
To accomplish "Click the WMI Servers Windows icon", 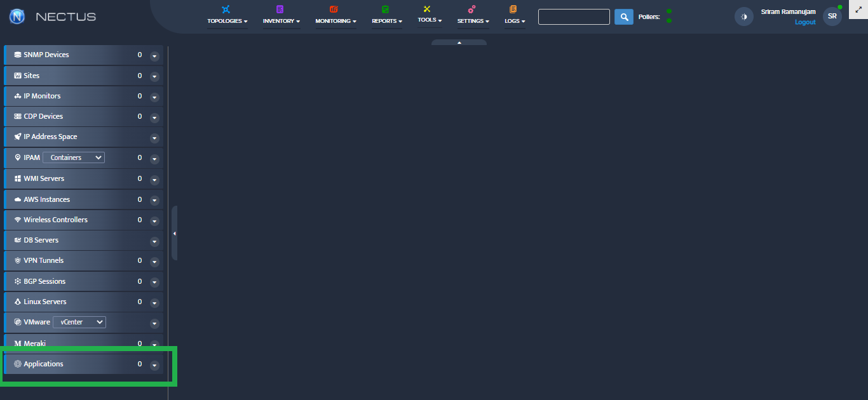I will 18,178.
